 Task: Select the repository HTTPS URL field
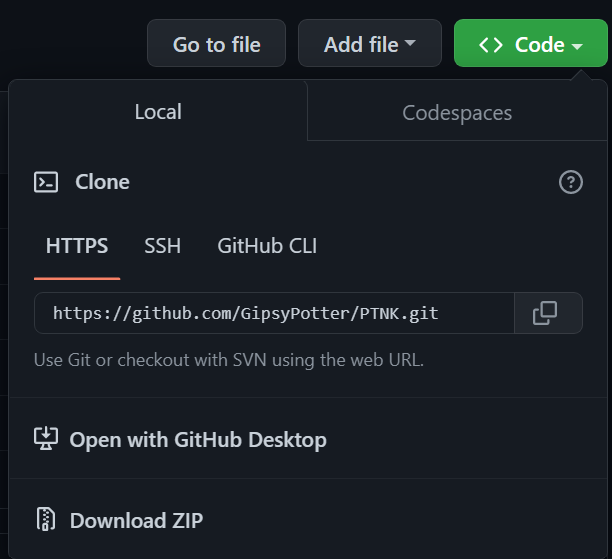click(x=274, y=313)
